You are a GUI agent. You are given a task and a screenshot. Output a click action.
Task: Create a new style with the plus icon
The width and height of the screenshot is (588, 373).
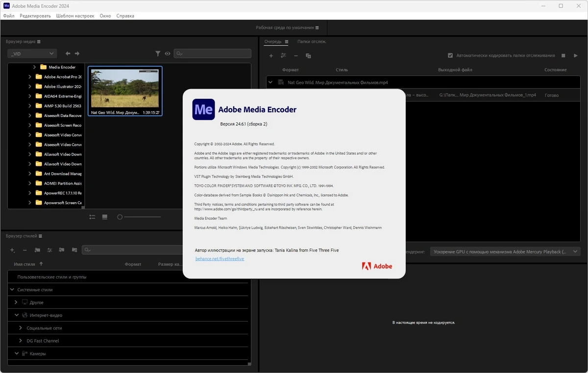click(13, 250)
